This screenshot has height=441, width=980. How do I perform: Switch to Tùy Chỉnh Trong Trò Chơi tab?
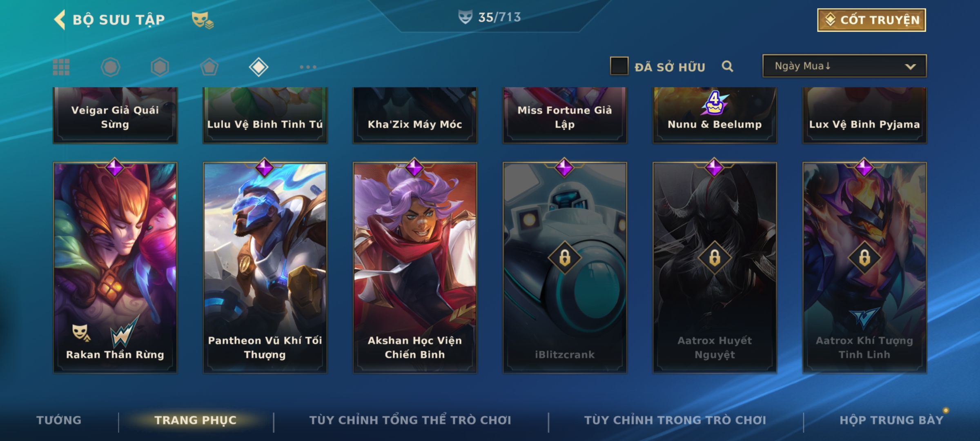point(675,420)
